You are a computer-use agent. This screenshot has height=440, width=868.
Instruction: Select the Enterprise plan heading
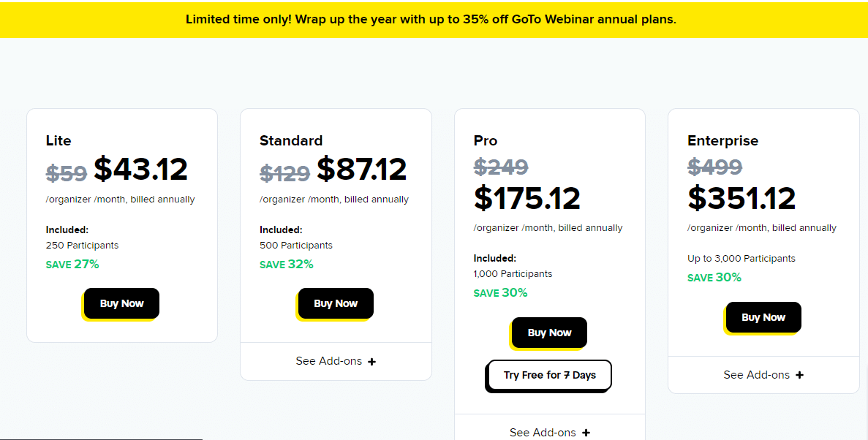pos(723,140)
